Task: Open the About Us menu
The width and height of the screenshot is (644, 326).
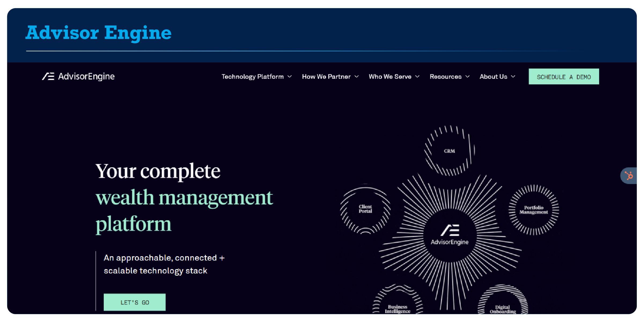Action: (x=498, y=77)
